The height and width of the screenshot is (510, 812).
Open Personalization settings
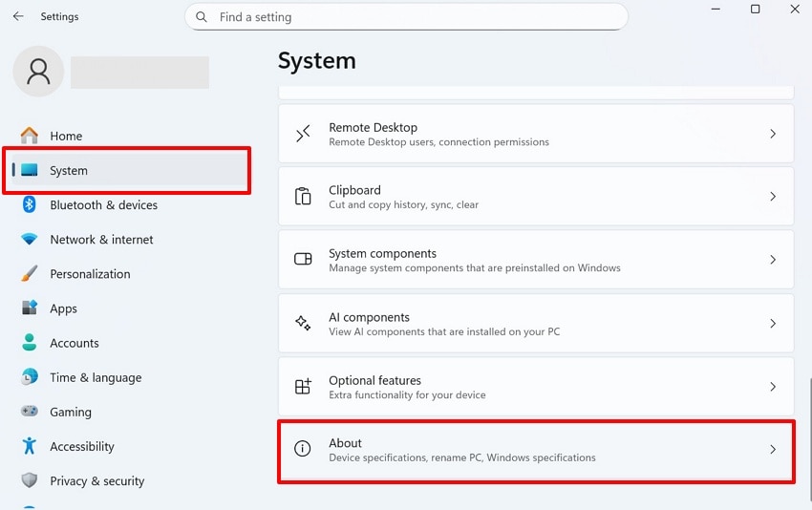tap(130, 273)
